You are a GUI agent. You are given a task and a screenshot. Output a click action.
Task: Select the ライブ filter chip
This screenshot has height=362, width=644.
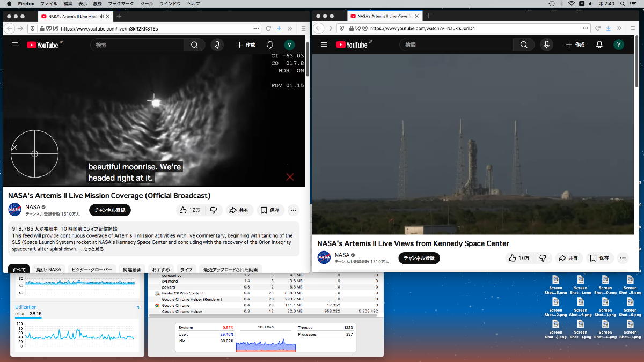pos(186,269)
